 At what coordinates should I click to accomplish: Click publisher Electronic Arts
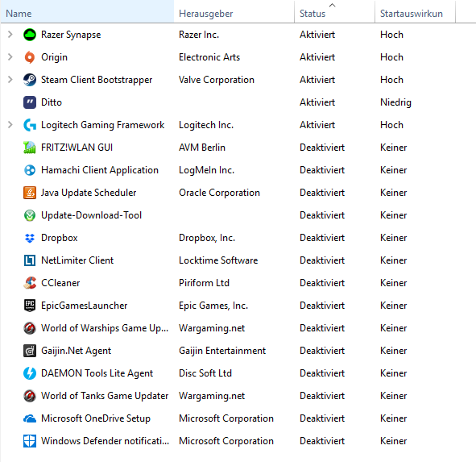coord(209,57)
